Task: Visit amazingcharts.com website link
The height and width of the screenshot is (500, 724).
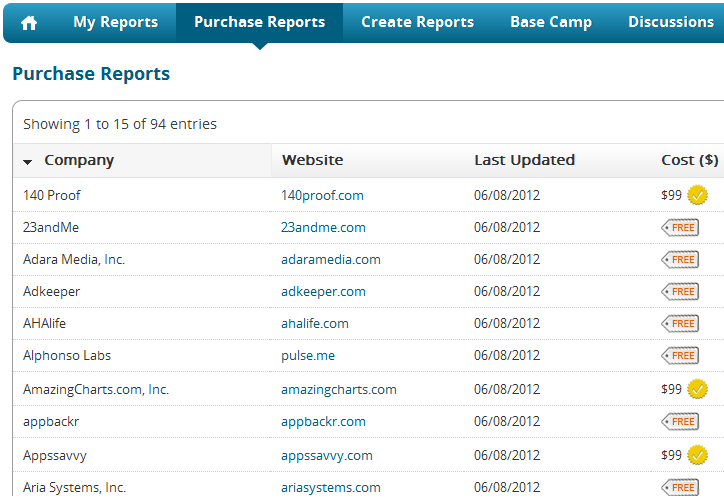Action: coord(338,389)
